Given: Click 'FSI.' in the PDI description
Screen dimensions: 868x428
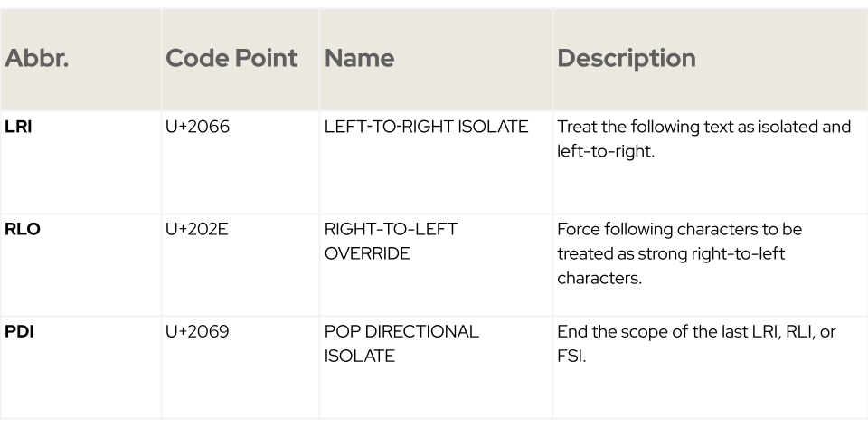Looking at the screenshot, I should (571, 356).
